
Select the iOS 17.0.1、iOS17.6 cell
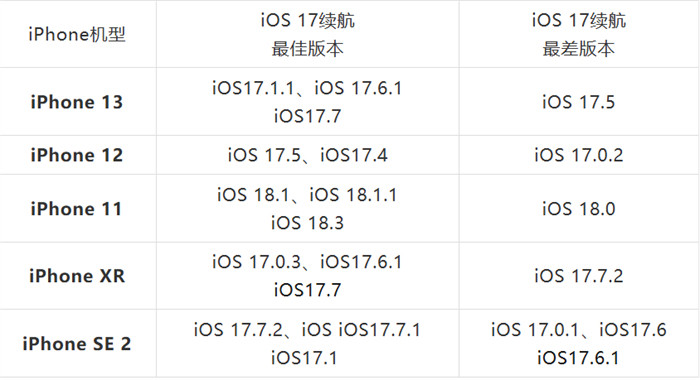(x=579, y=343)
